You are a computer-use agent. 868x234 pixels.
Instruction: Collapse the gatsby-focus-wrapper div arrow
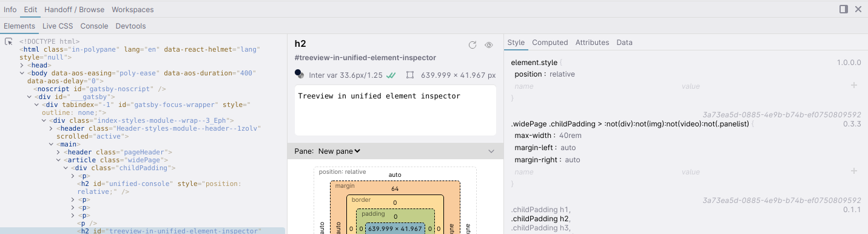pyautogui.click(x=36, y=105)
